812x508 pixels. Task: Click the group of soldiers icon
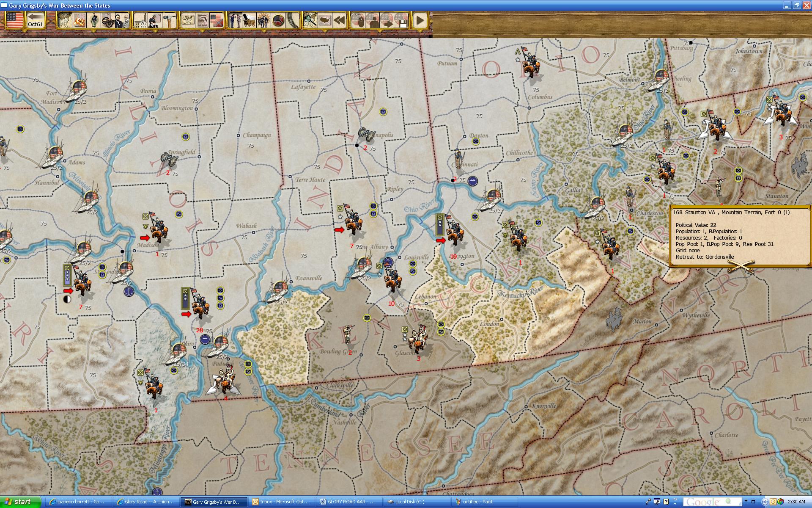264,20
